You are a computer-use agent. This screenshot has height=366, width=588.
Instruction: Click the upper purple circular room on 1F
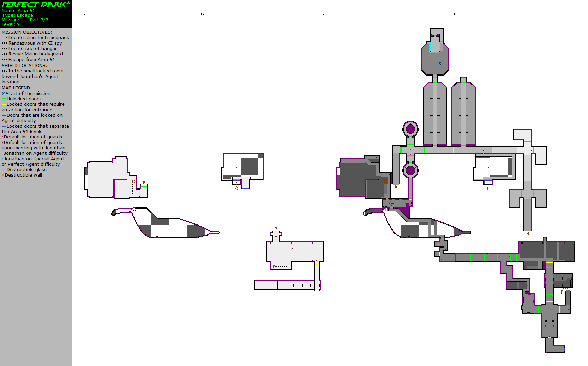click(x=410, y=129)
